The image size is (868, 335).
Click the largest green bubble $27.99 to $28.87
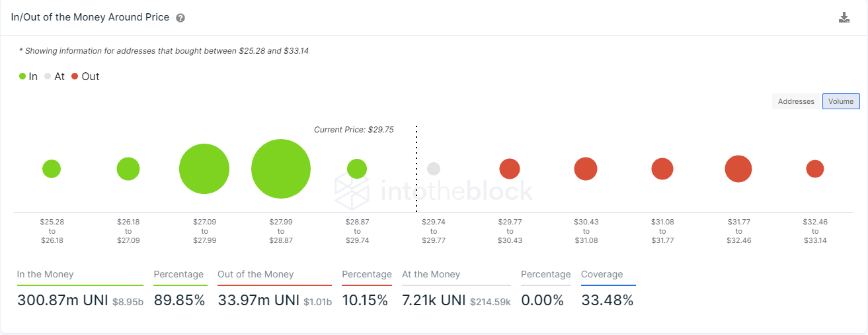[x=281, y=169]
